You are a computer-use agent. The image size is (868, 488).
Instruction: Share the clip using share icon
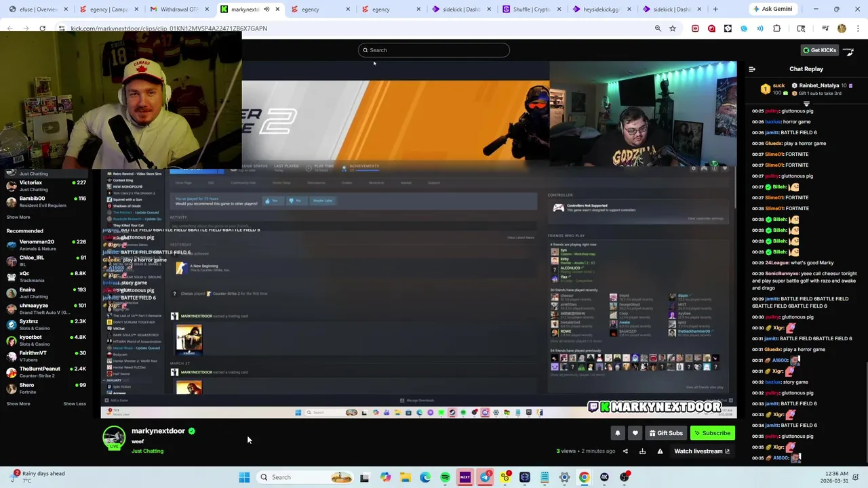pos(625,451)
